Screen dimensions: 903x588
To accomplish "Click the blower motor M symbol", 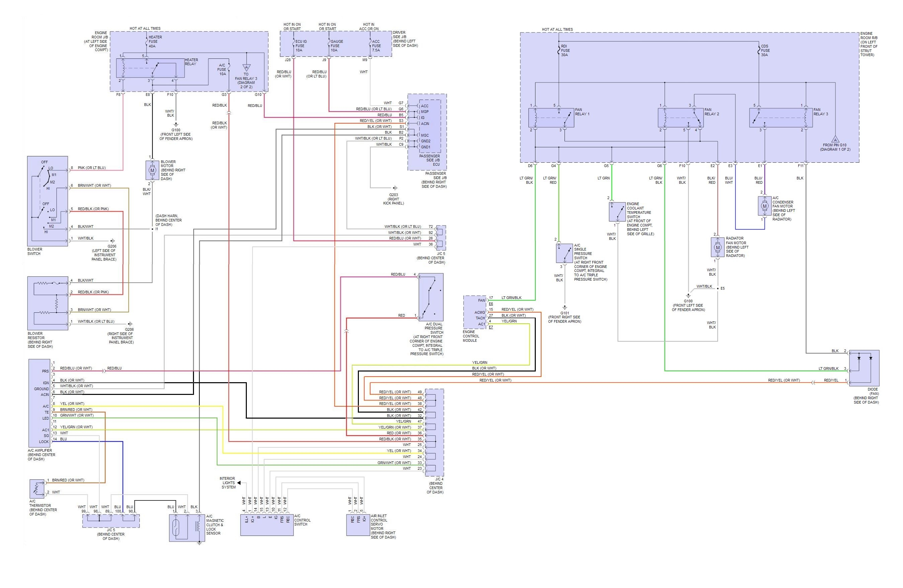I will (x=153, y=170).
